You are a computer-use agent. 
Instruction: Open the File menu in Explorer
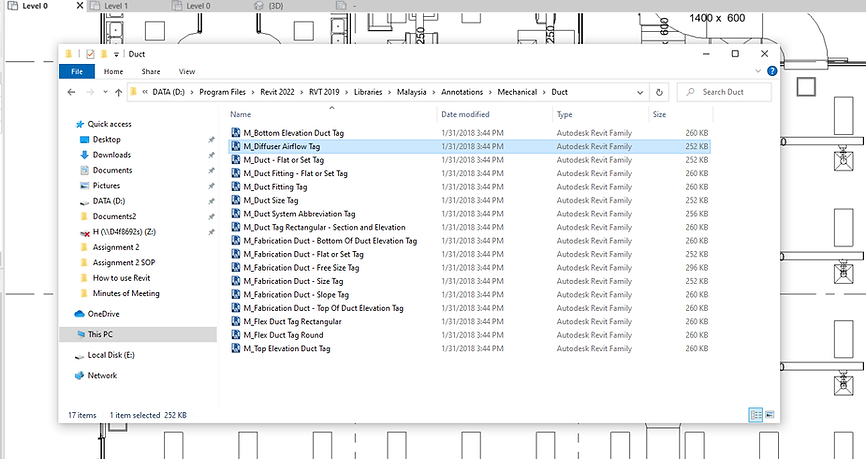coord(77,71)
